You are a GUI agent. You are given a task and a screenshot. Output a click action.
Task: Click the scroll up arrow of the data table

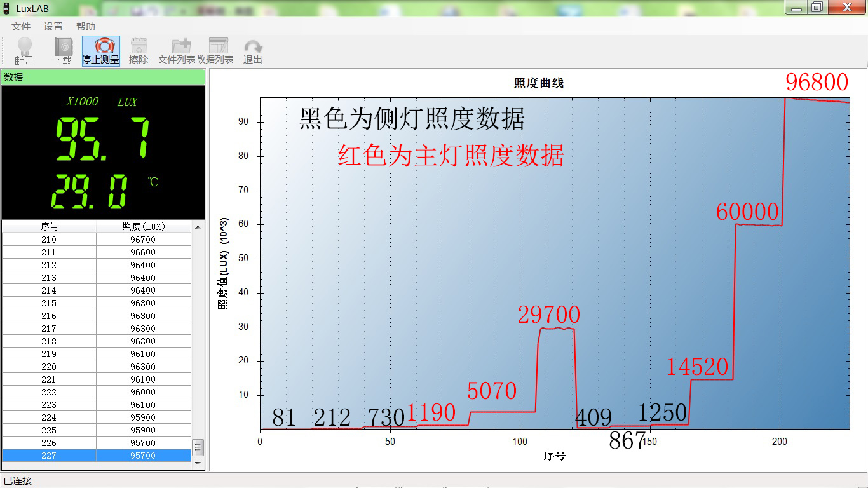click(x=198, y=227)
